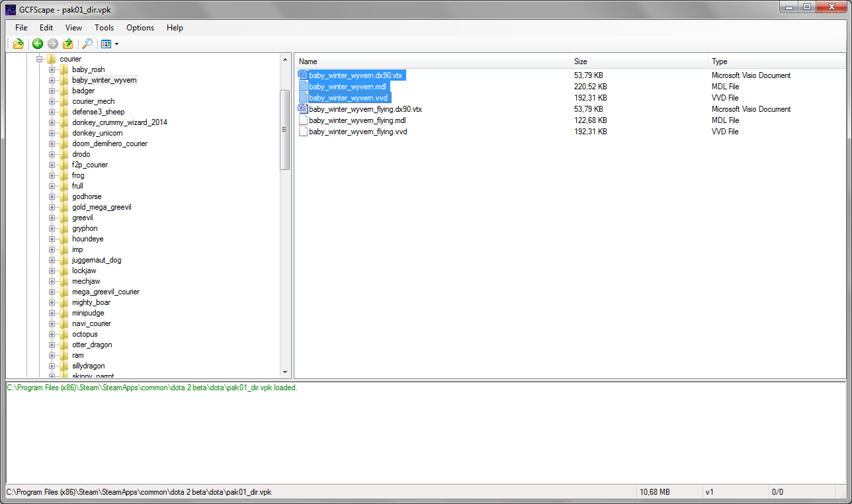Select the juggernaut_dog folder in tree

(x=97, y=260)
